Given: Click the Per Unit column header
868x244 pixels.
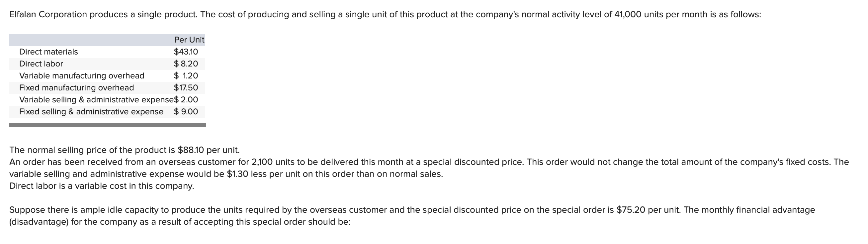Looking at the screenshot, I should click(189, 40).
